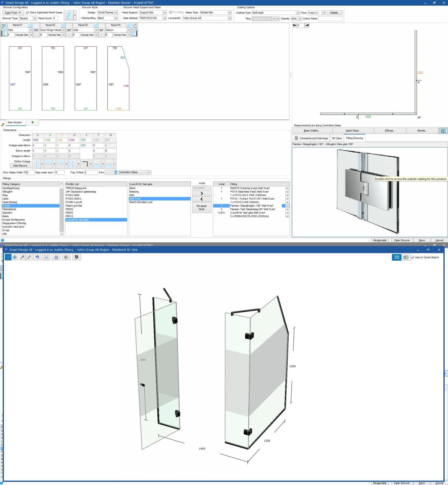448x485 pixels.
Task: Switch to the 3D View tab
Action: pyautogui.click(x=337, y=138)
